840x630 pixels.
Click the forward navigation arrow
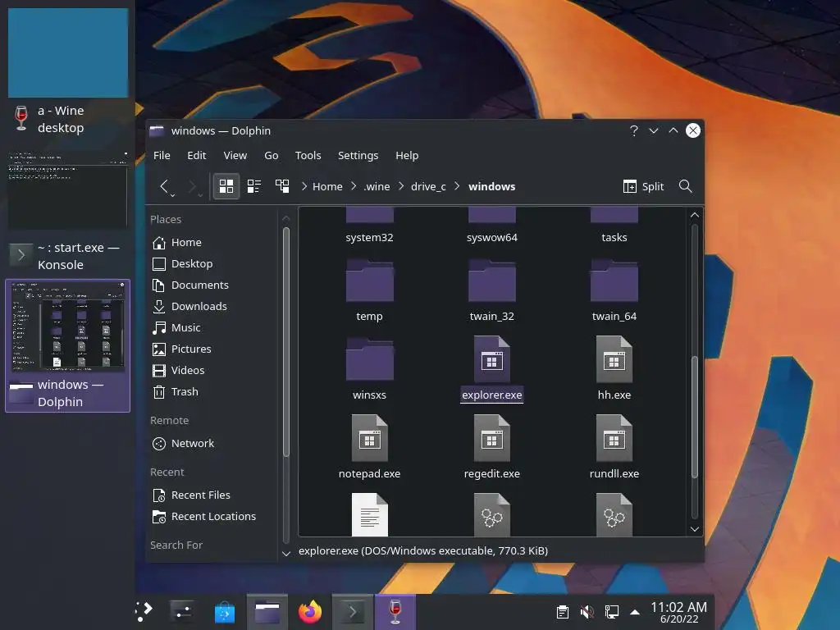coord(193,186)
